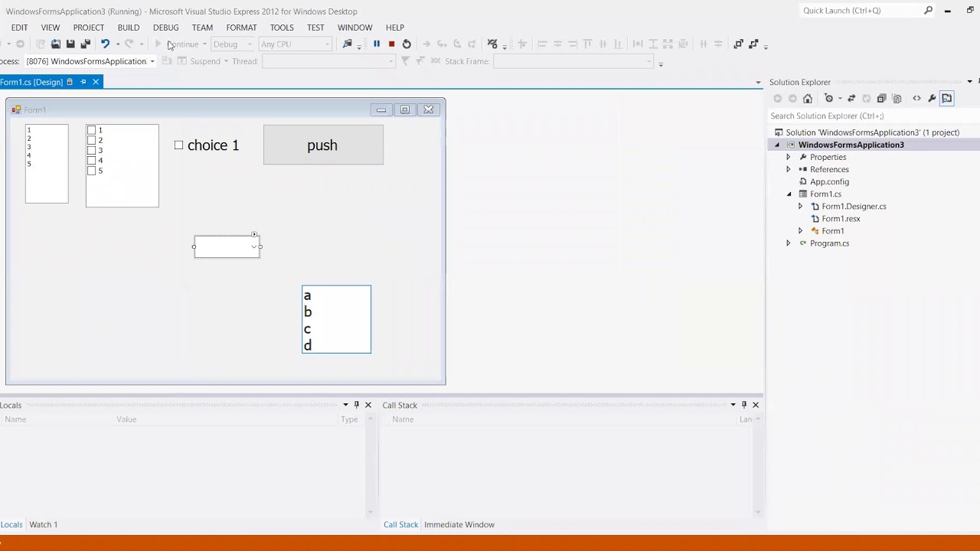This screenshot has height=551, width=980.
Task: Click Solution Explorer sync arrows icon
Action: click(851, 99)
